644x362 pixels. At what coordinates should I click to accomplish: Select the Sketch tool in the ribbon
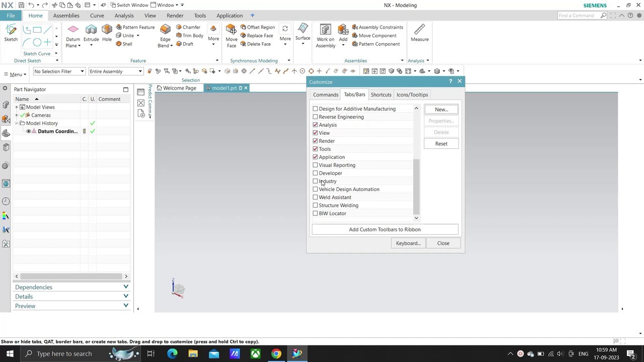coord(11,33)
